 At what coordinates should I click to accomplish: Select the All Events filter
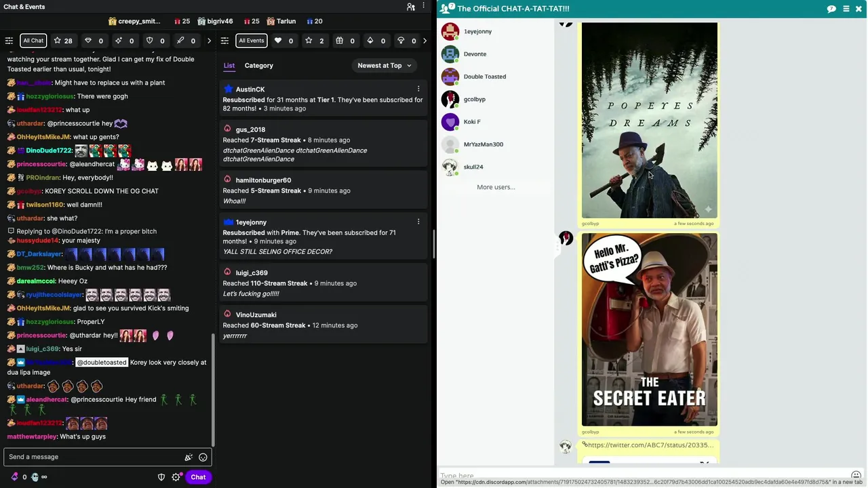pyautogui.click(x=251, y=41)
